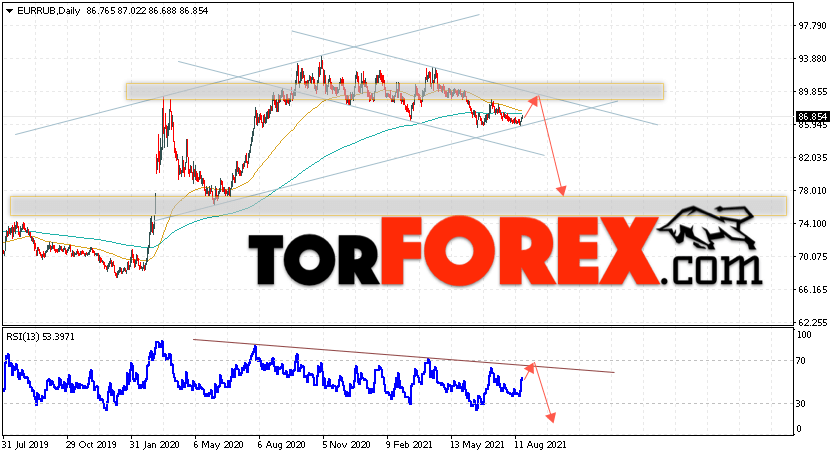Image resolution: width=834 pixels, height=456 pixels.
Task: Click the 6 May 2020 date label
Action: (219, 444)
